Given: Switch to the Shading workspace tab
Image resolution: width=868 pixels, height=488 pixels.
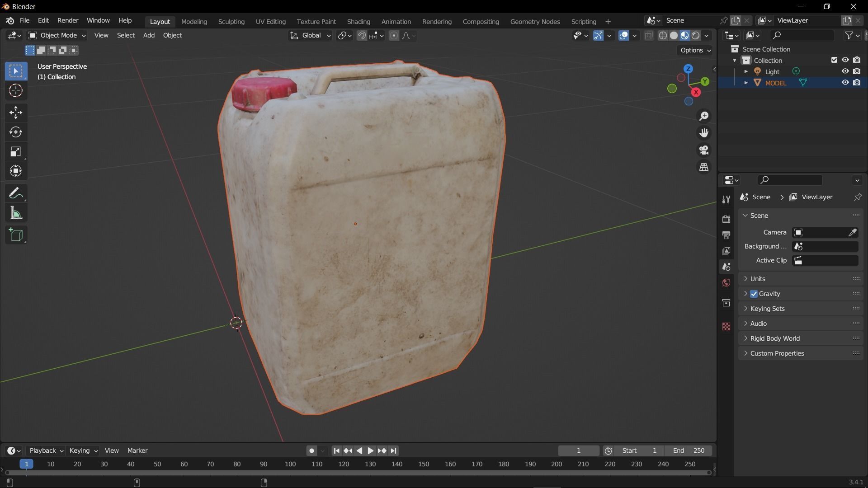Looking at the screenshot, I should [x=359, y=21].
